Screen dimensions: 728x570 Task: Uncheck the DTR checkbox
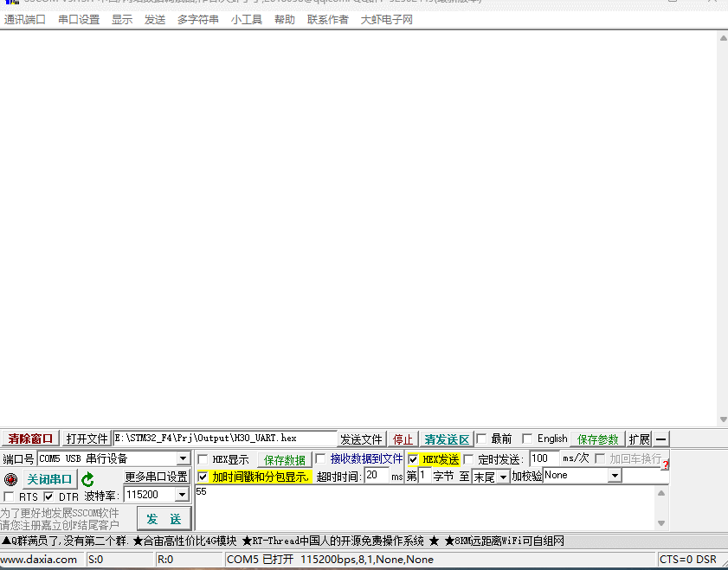tap(48, 496)
